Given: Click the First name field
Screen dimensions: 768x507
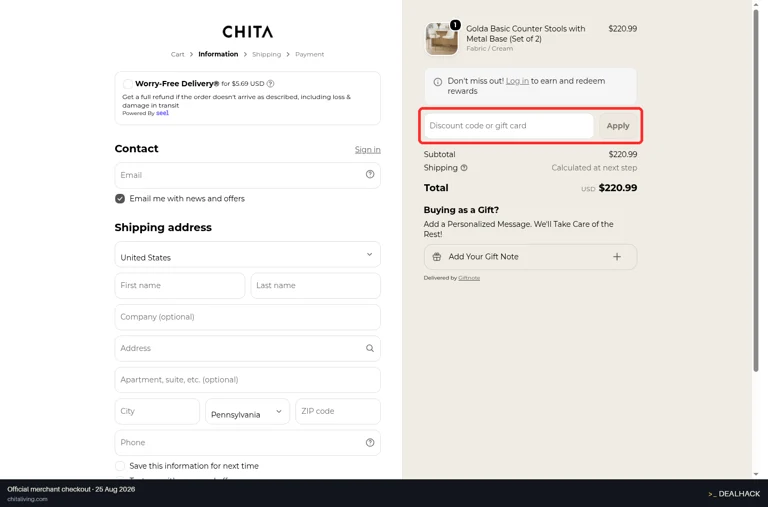Looking at the screenshot, I should click(180, 286).
